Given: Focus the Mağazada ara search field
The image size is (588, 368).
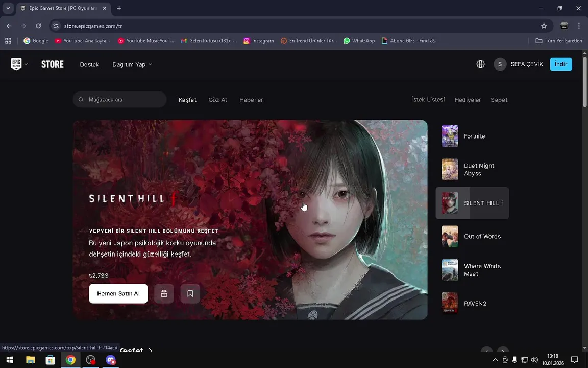Looking at the screenshot, I should click(119, 100).
